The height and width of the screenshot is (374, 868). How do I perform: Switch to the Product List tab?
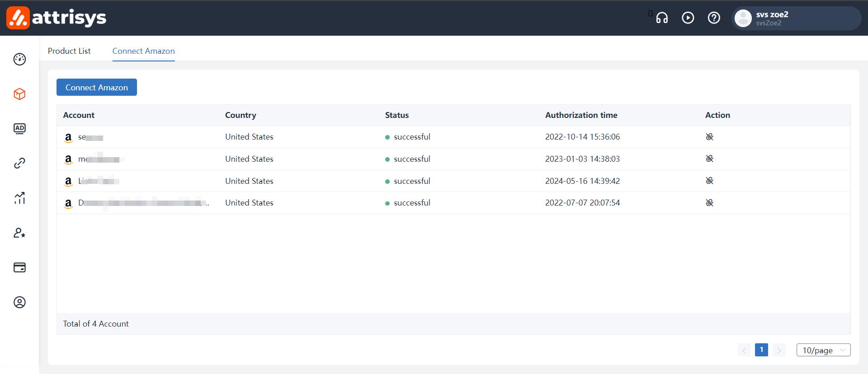69,51
